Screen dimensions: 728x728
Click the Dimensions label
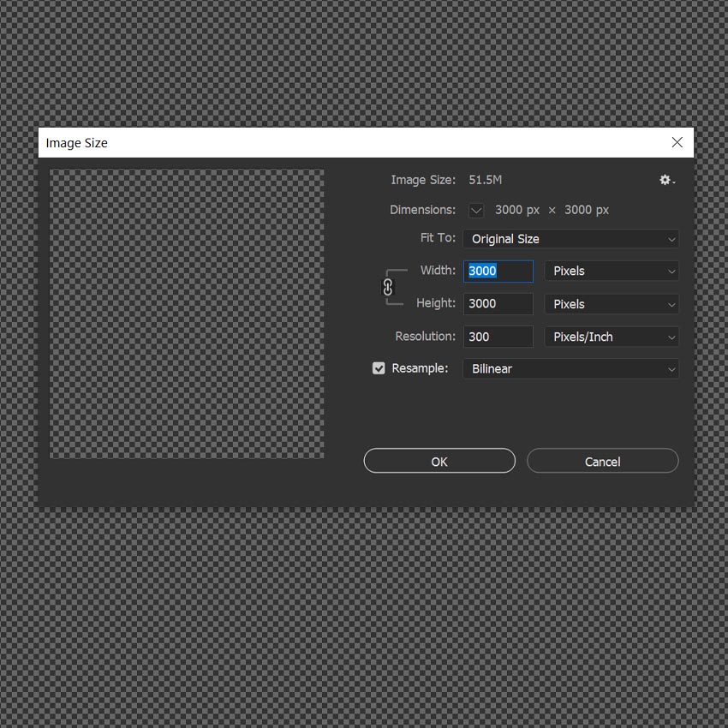(422, 210)
